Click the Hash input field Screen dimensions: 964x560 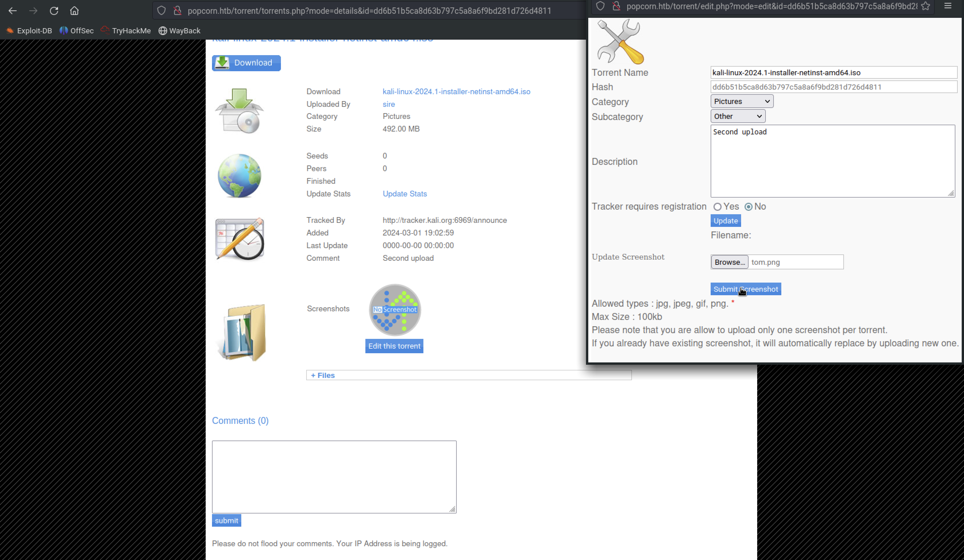(x=834, y=87)
